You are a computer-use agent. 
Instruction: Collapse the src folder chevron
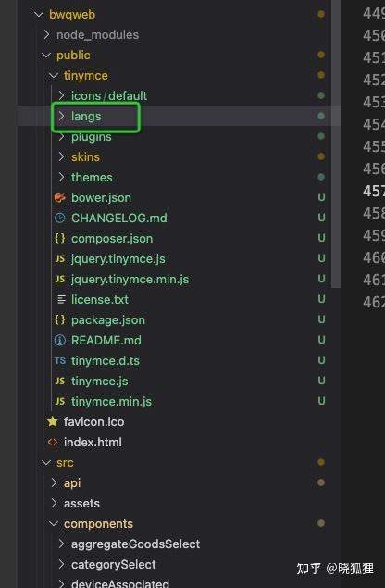[x=46, y=462]
